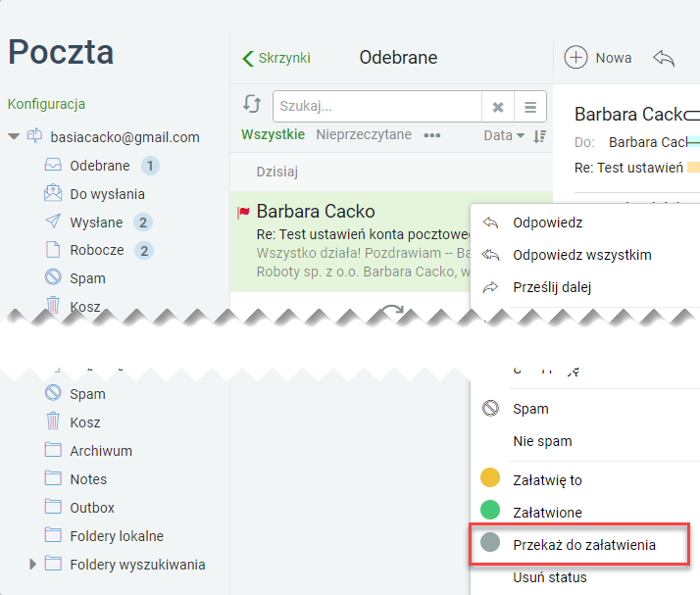
Task: Click the account mailbox icon beside basiacacko@gmail.com
Action: 35,135
